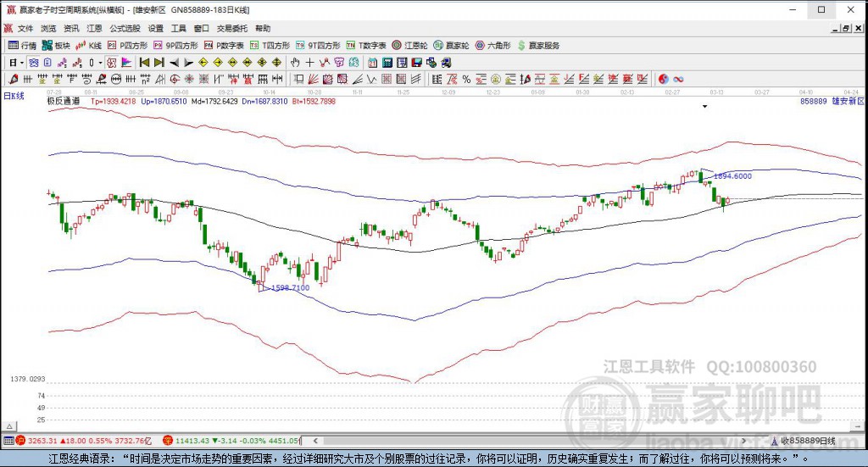Click the 858889 雄安新区 stock label
The height and width of the screenshot is (467, 868).
pyautogui.click(x=832, y=101)
